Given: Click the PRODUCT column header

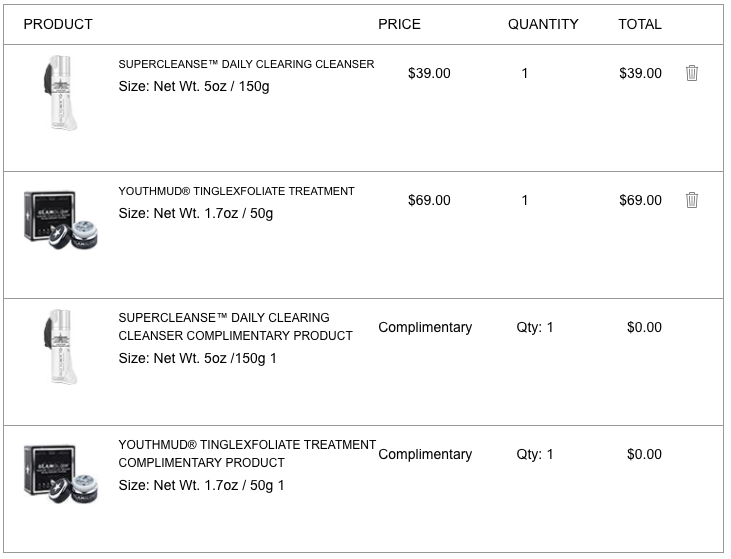Looking at the screenshot, I should click(x=58, y=24).
